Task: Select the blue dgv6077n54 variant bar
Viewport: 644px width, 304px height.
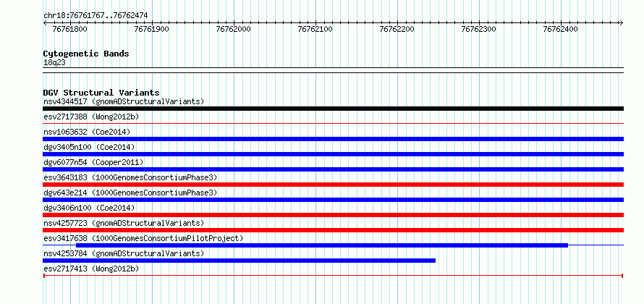Action: point(333,169)
